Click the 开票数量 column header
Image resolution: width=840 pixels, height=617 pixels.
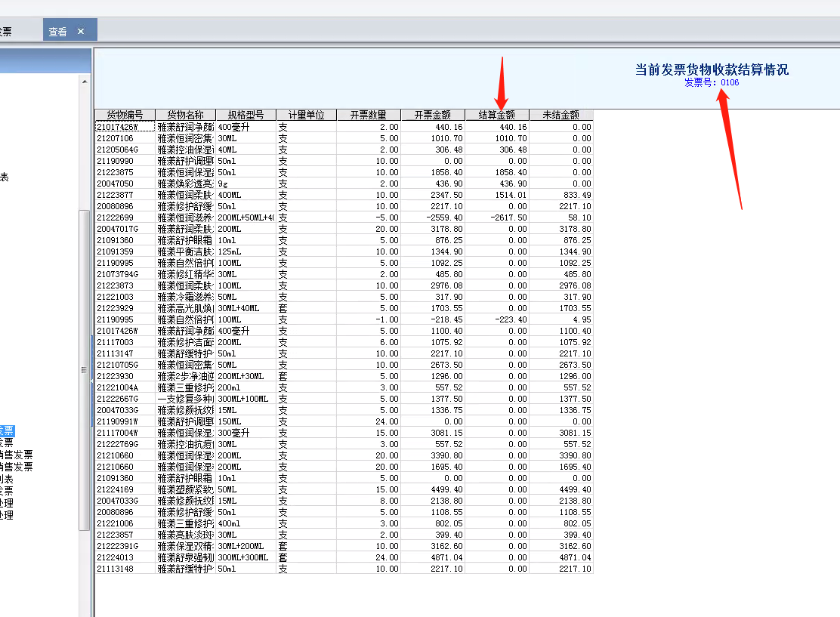pyautogui.click(x=369, y=115)
